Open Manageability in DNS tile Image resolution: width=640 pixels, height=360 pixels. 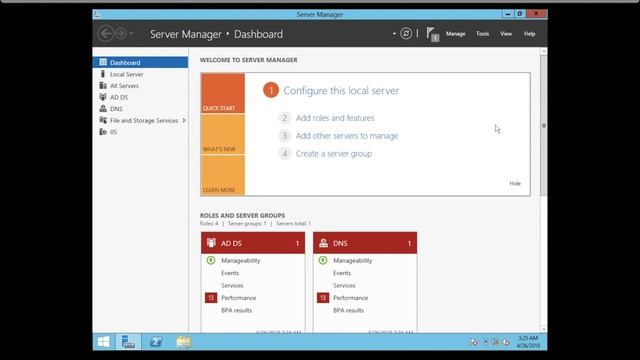(352, 260)
